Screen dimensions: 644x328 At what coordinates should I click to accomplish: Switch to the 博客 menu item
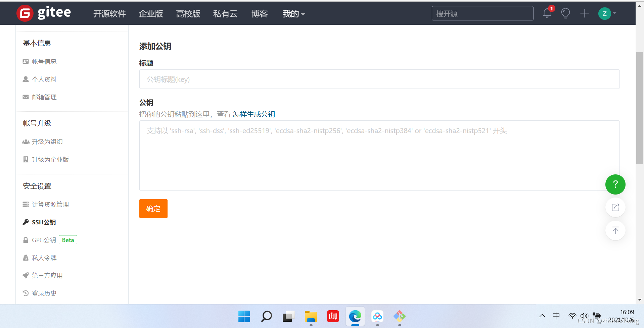[259, 14]
